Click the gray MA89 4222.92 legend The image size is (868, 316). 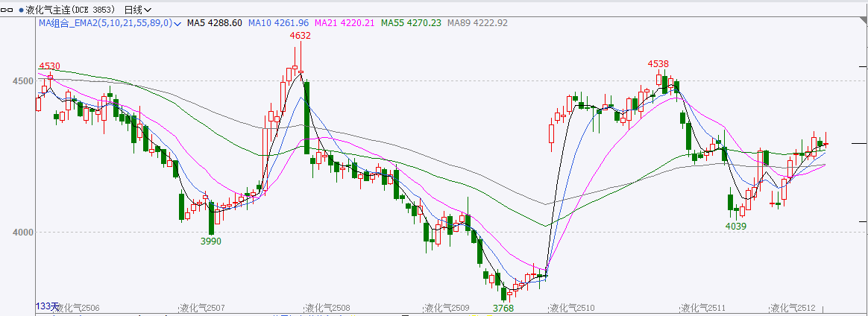coord(477,23)
